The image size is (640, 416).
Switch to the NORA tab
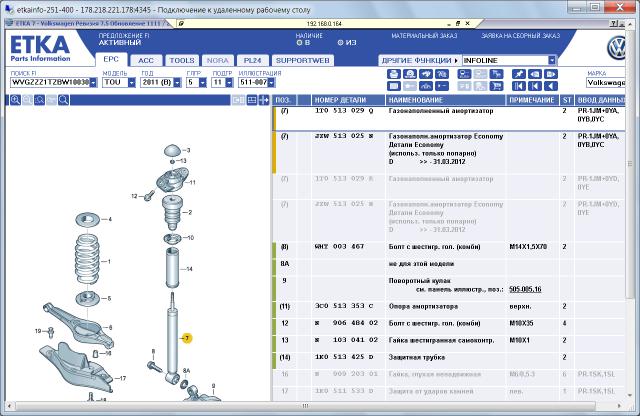click(218, 60)
